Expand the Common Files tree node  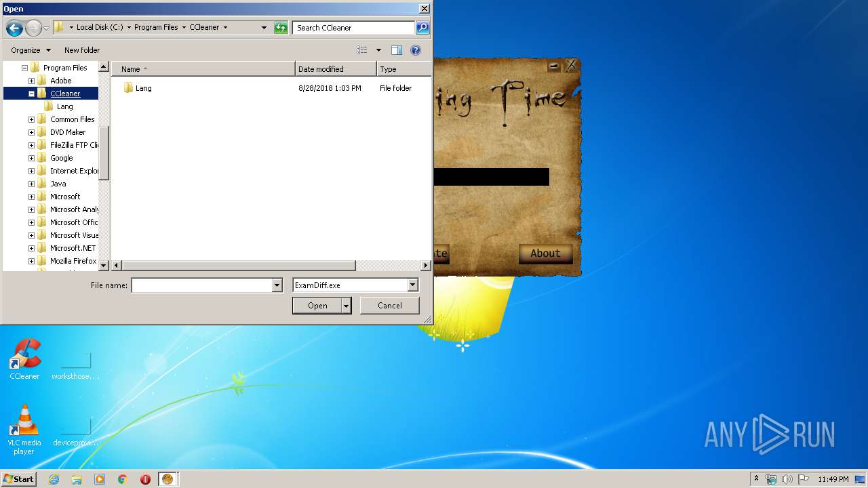[x=31, y=119]
